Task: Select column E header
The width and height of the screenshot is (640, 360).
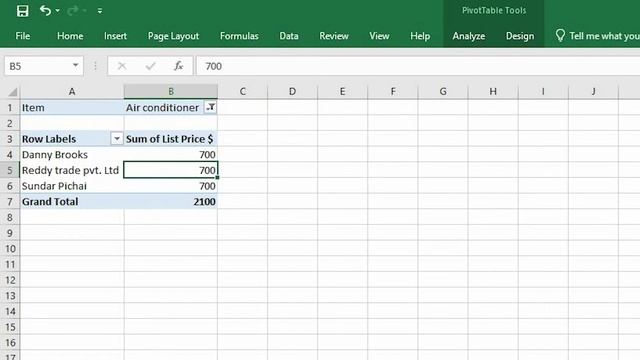Action: point(342,91)
